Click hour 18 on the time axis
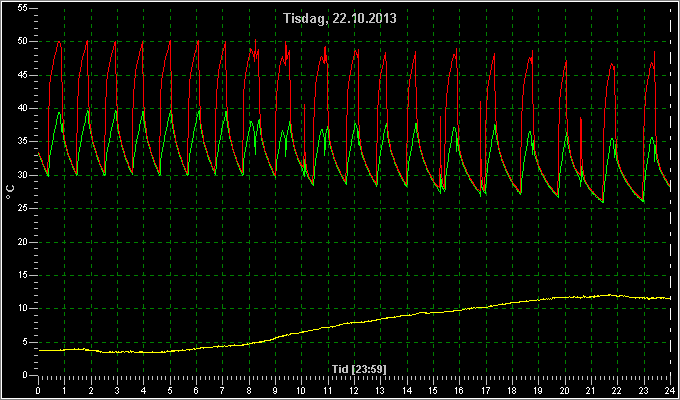Viewport: 680px width, 400px height. tap(512, 390)
